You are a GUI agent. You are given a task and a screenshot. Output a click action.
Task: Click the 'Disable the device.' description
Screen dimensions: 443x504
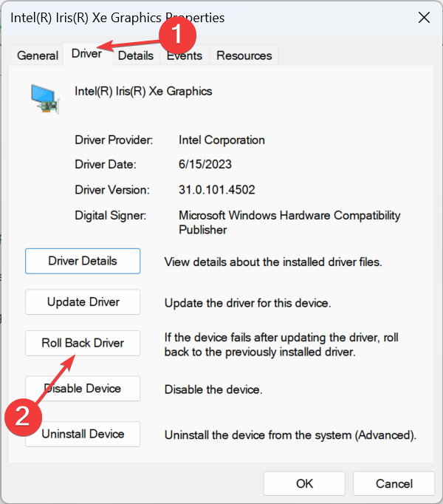click(x=213, y=389)
